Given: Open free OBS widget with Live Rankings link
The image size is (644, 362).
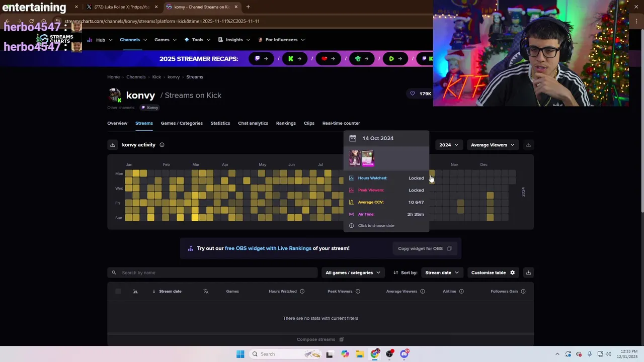Looking at the screenshot, I should coord(268,248).
